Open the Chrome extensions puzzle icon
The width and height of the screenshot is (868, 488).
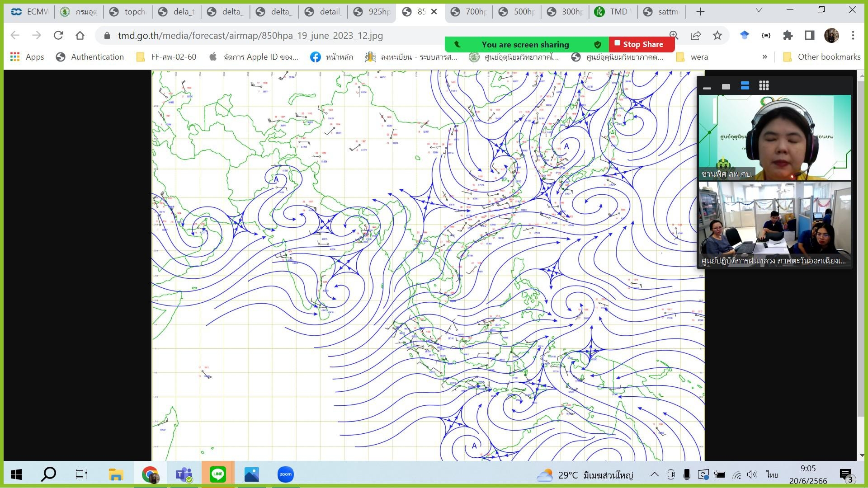[x=788, y=35]
